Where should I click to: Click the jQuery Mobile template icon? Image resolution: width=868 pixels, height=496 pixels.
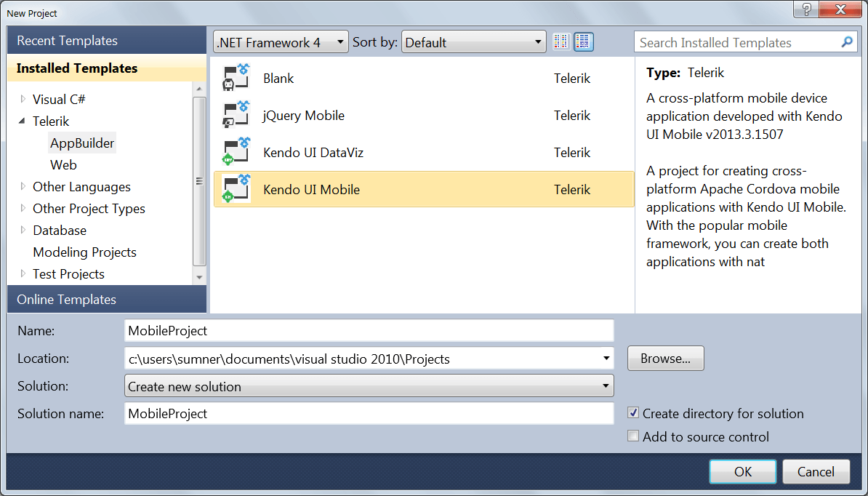pos(236,115)
